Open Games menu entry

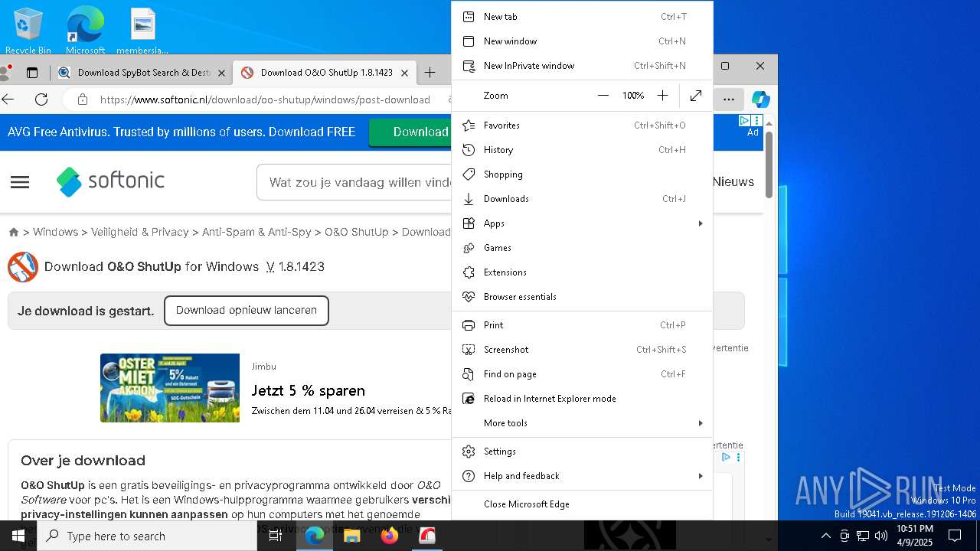click(582, 248)
